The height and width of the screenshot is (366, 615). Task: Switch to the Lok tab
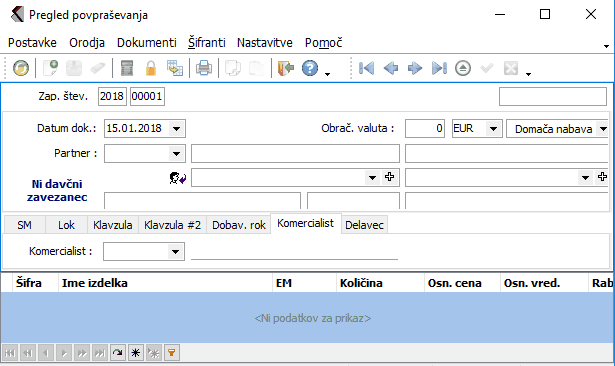click(x=66, y=225)
